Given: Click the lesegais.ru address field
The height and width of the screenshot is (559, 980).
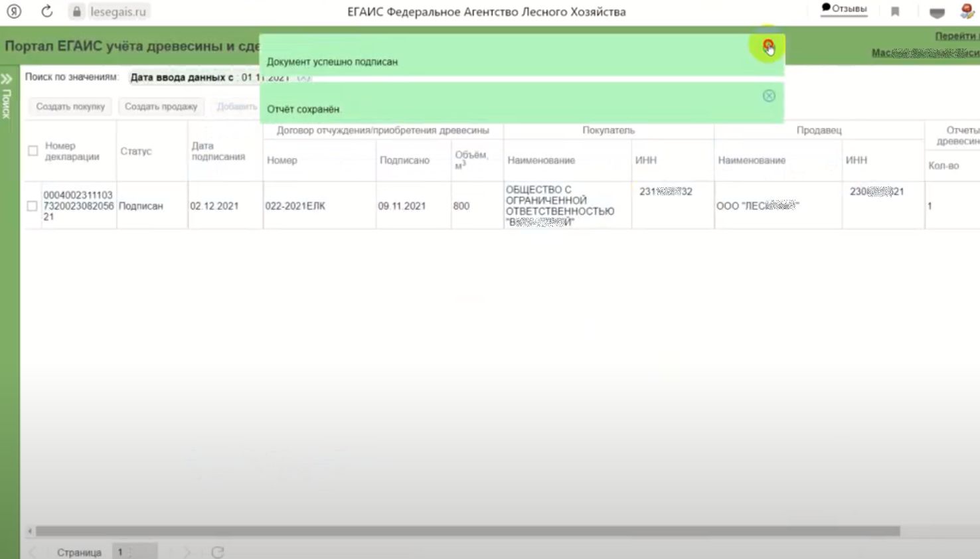Looking at the screenshot, I should click(118, 12).
